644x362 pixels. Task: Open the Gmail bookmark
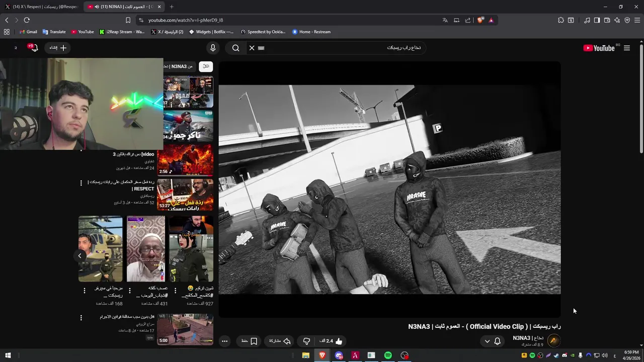click(28, 32)
